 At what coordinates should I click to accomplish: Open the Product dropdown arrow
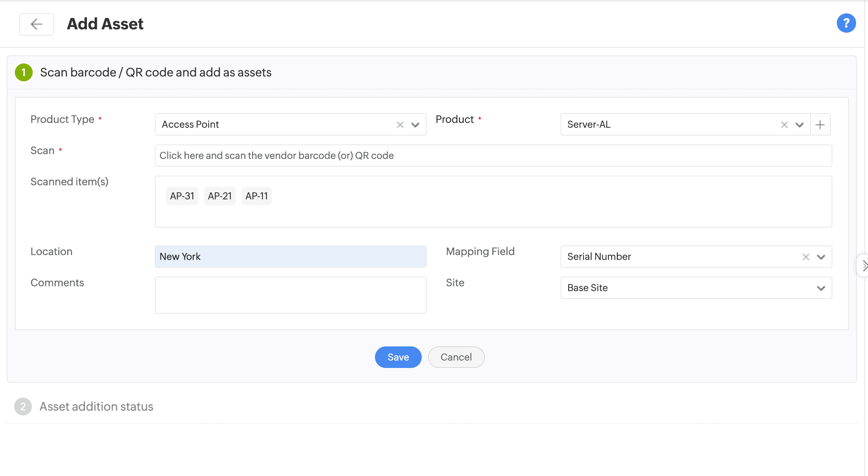pyautogui.click(x=799, y=125)
